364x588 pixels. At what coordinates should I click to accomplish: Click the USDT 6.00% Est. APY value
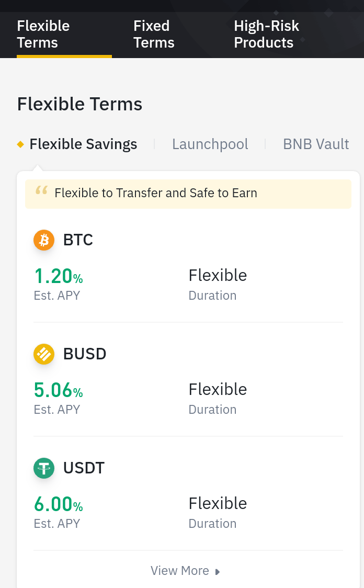click(59, 504)
